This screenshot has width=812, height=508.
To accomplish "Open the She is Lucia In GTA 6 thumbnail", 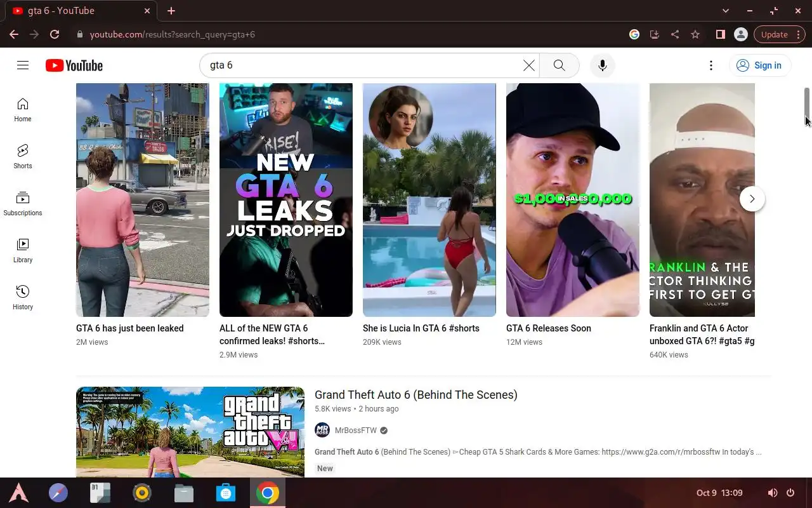I will point(429,200).
